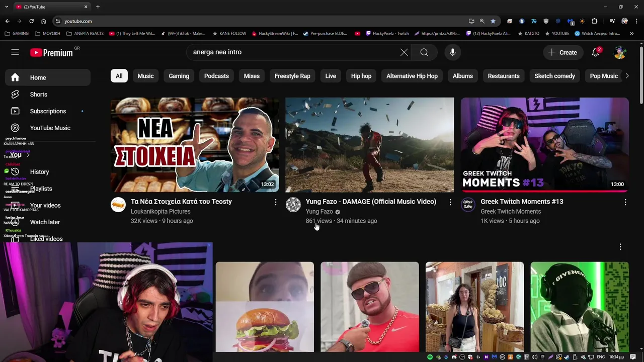
Task: Select the Music filter chip
Action: (x=145, y=76)
